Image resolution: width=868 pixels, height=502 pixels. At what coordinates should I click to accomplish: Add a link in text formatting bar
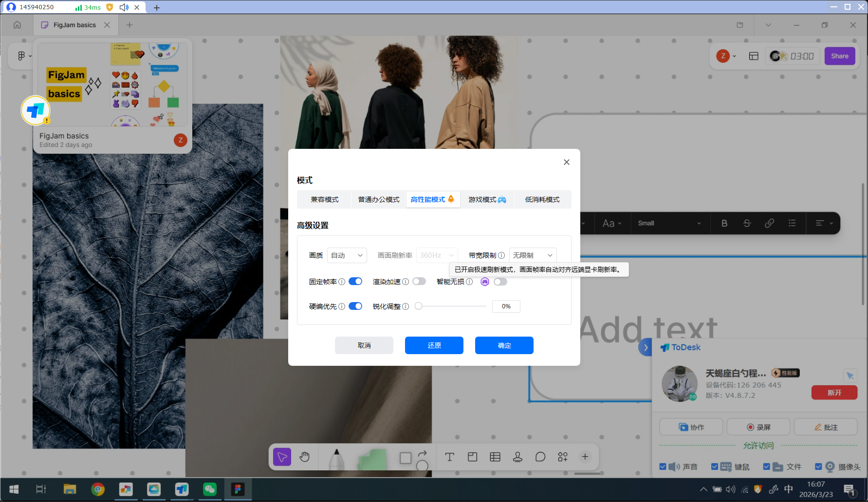pyautogui.click(x=770, y=223)
